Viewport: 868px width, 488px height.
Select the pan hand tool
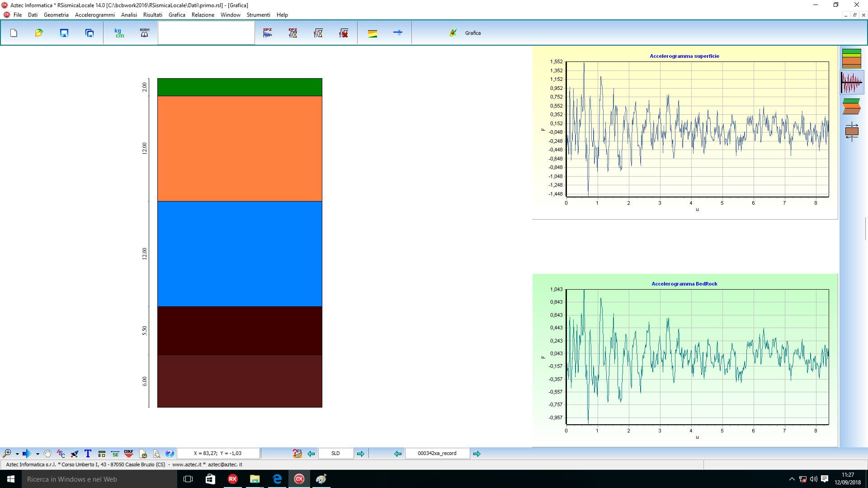(x=47, y=453)
